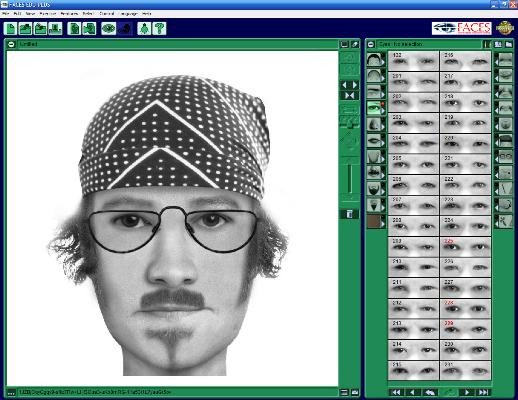Expand the arrow beside the lips icon
Viewport: 518px width, 400px height.
tap(383, 143)
